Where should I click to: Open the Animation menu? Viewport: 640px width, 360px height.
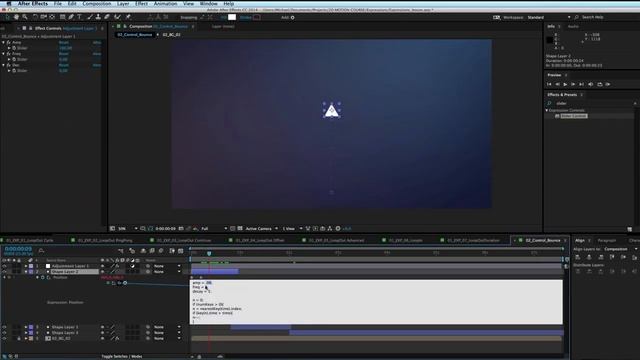[x=165, y=3]
